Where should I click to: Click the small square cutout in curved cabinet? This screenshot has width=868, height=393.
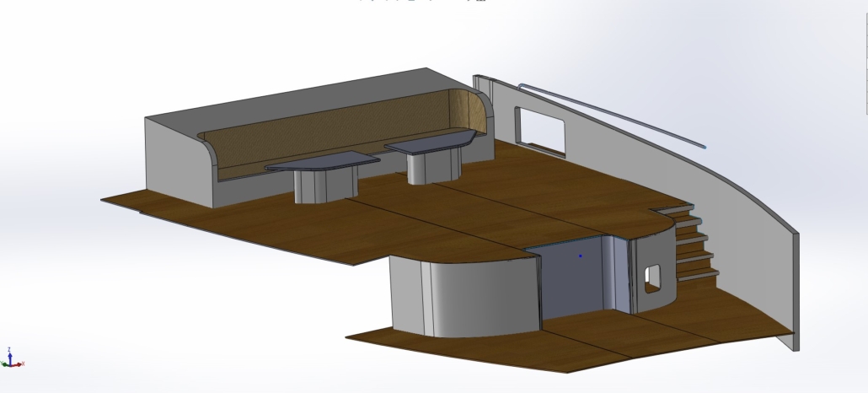[x=652, y=277]
